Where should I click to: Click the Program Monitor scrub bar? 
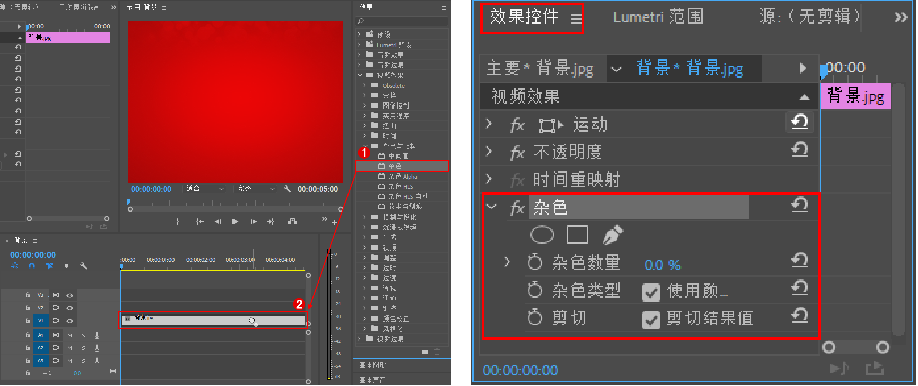coord(235,208)
